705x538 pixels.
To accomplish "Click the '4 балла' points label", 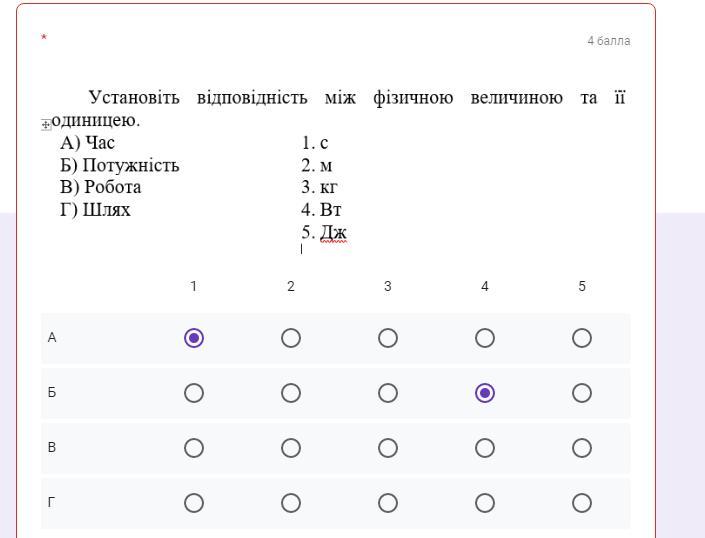I will click(608, 41).
